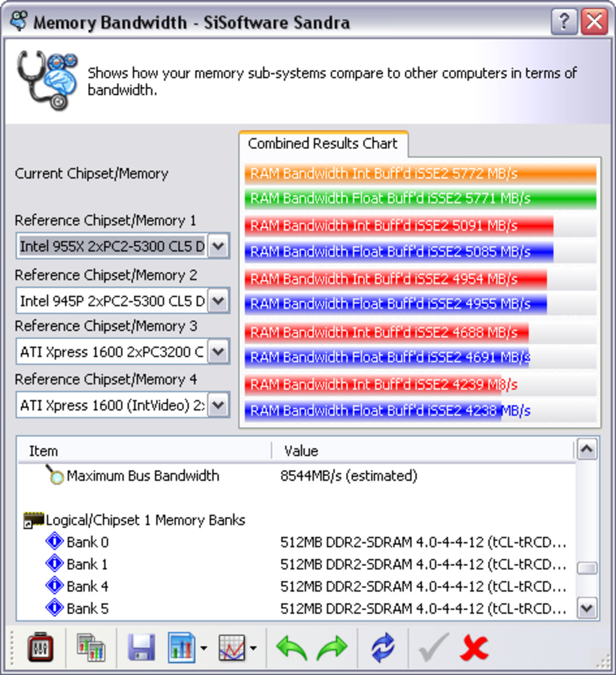Screen dimensions: 616x675
Task: Click the red Int Buff'd 4688 MB/s bar
Action: pos(386,332)
